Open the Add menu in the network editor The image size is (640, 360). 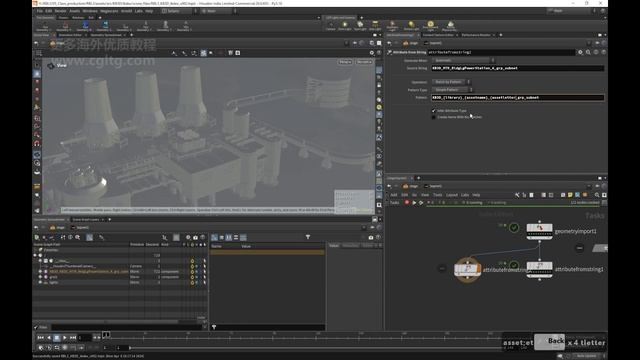393,195
